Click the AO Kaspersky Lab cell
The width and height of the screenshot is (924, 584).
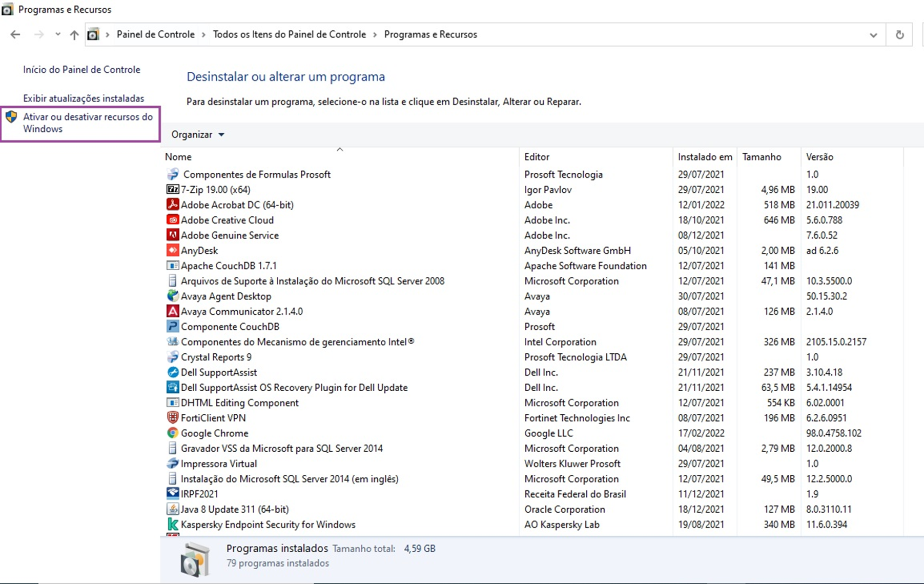click(x=562, y=525)
